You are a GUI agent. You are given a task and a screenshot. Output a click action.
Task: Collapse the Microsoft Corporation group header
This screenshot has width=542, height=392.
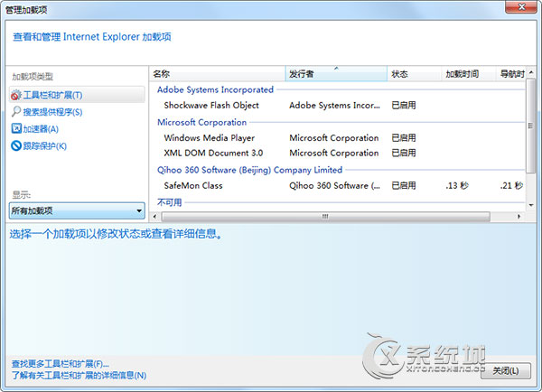(201, 122)
